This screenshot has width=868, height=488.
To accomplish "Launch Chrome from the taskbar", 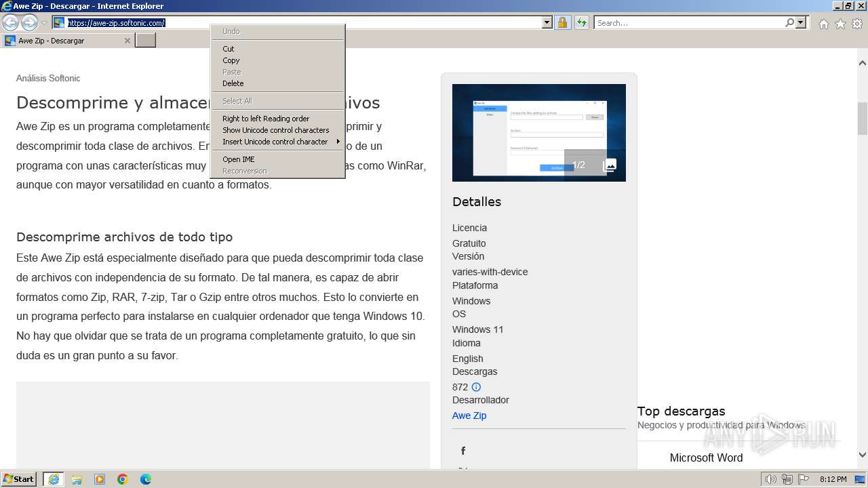I will [123, 479].
